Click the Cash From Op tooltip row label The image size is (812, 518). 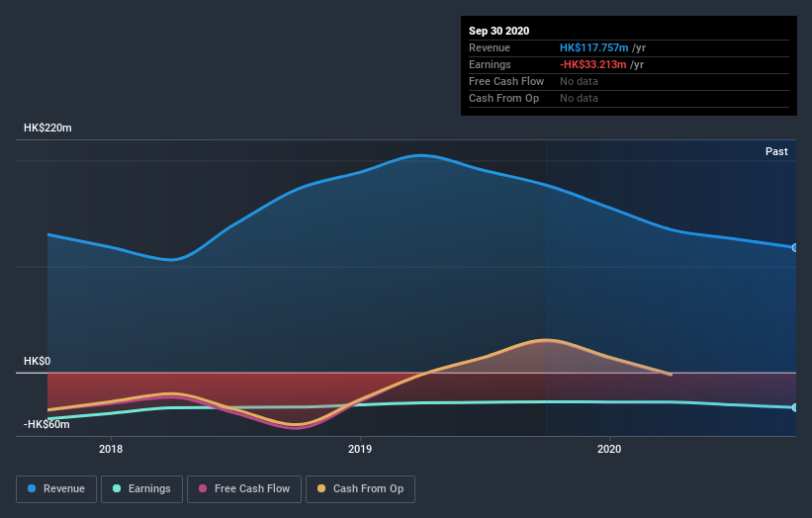[503, 98]
